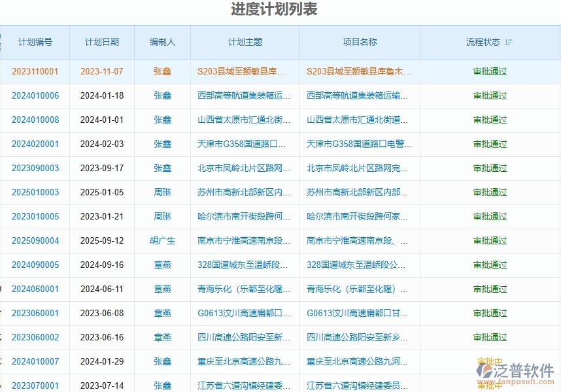Open project name S203县城至额敏县库鲁木...
561x392 pixels.
point(359,72)
